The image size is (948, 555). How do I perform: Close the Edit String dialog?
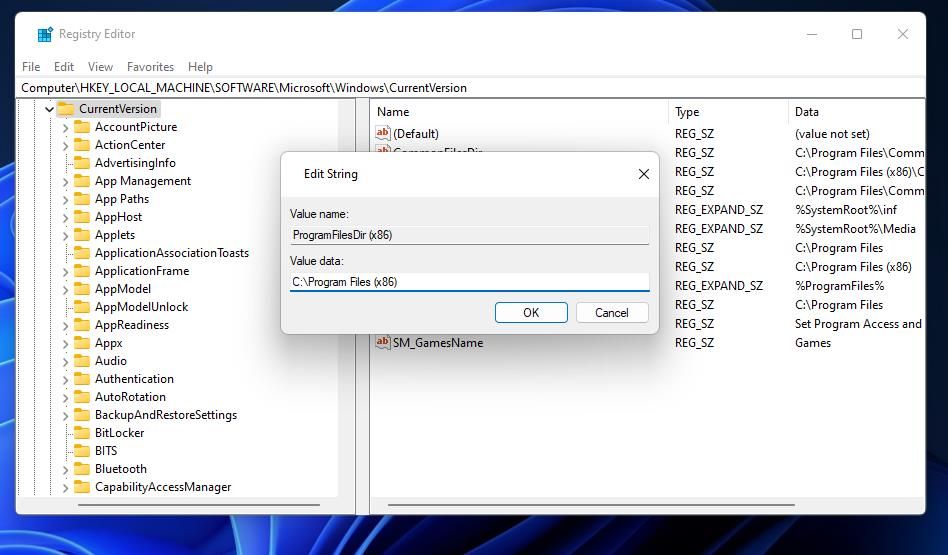(644, 174)
